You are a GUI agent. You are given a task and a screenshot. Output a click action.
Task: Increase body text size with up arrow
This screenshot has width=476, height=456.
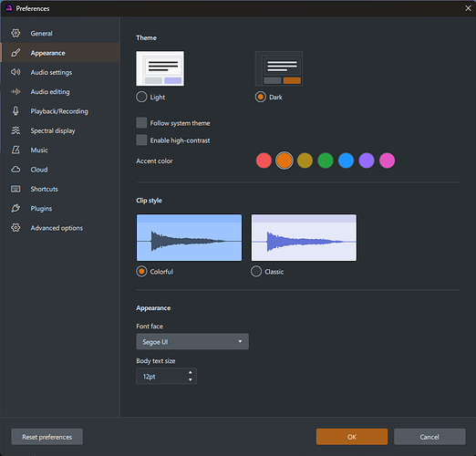pos(191,372)
